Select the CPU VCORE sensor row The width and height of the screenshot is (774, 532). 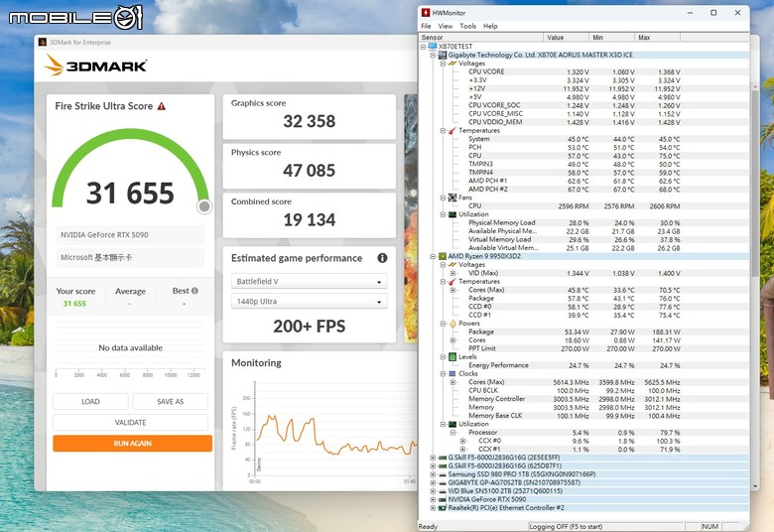pos(583,71)
